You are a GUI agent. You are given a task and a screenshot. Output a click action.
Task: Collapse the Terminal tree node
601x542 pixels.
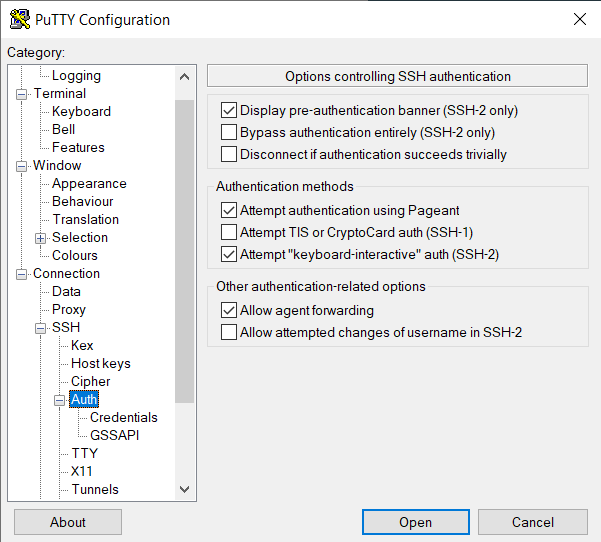click(21, 94)
